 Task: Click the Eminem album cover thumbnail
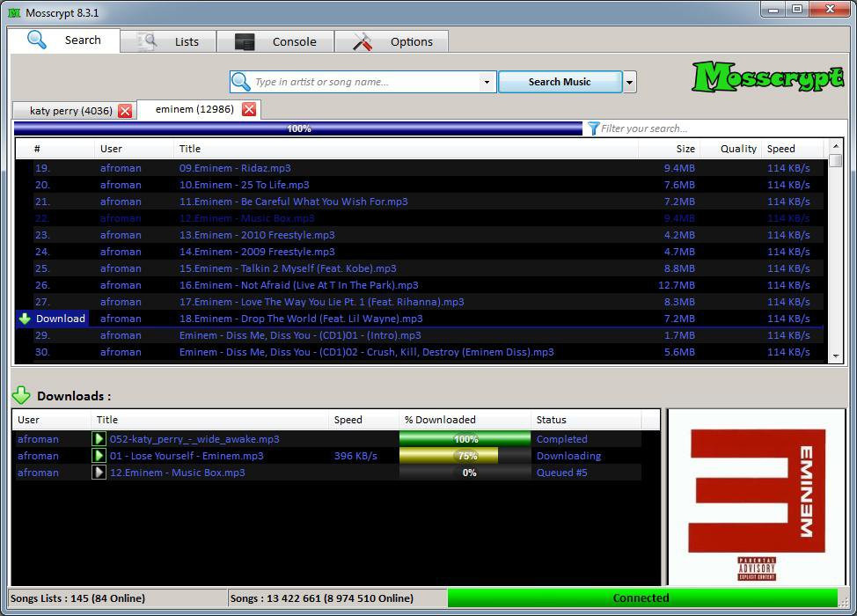757,497
